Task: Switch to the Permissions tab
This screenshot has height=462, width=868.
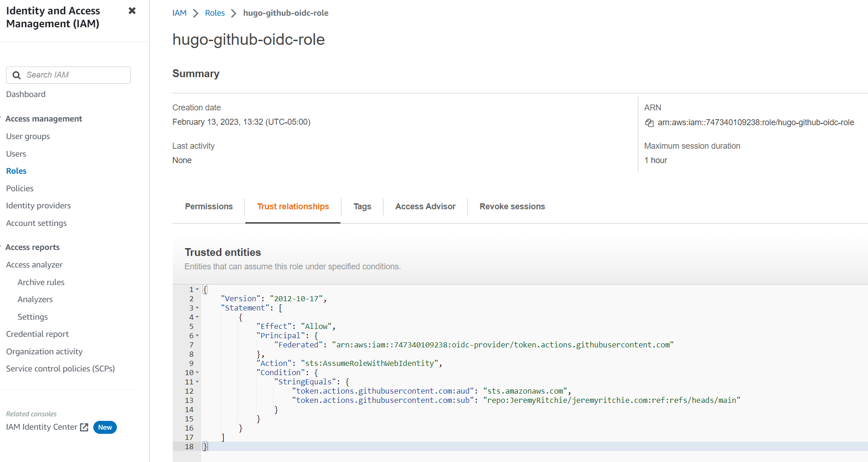Action: [x=209, y=207]
